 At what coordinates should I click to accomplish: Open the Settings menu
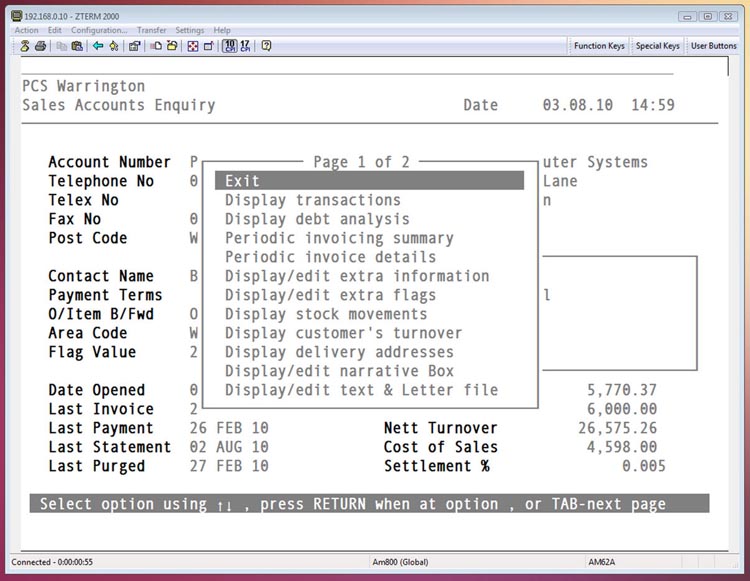(x=189, y=30)
